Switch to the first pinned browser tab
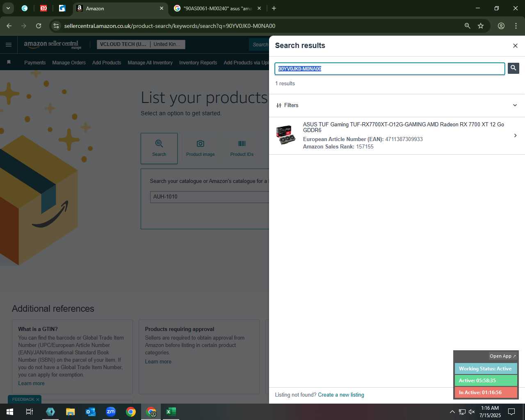525x420 pixels. [x=25, y=8]
